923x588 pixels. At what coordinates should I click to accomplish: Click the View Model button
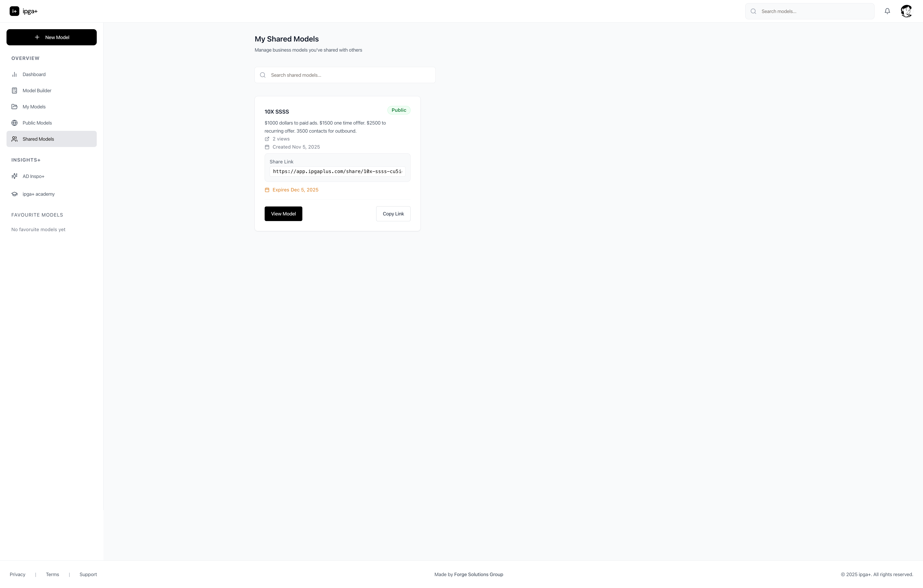pyautogui.click(x=283, y=214)
